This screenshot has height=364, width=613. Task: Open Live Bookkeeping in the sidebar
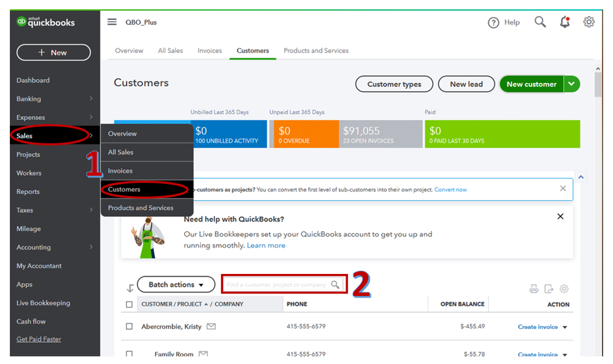coord(43,303)
